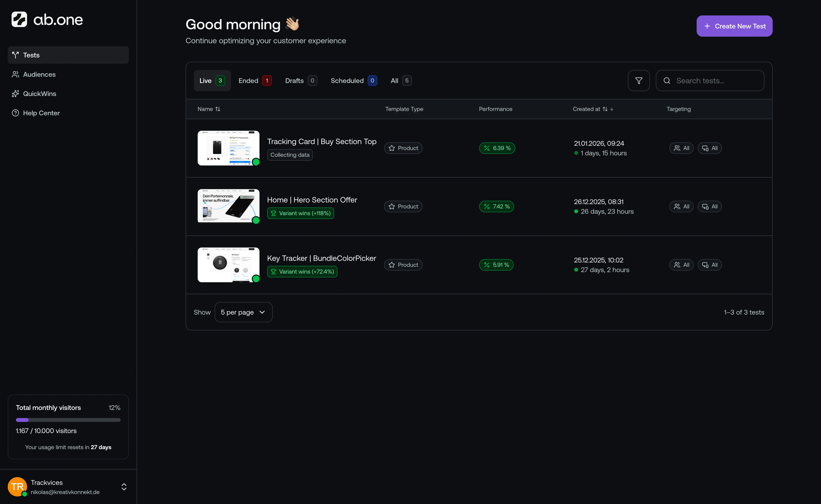Open the Help Center
821x504 pixels.
41,113
